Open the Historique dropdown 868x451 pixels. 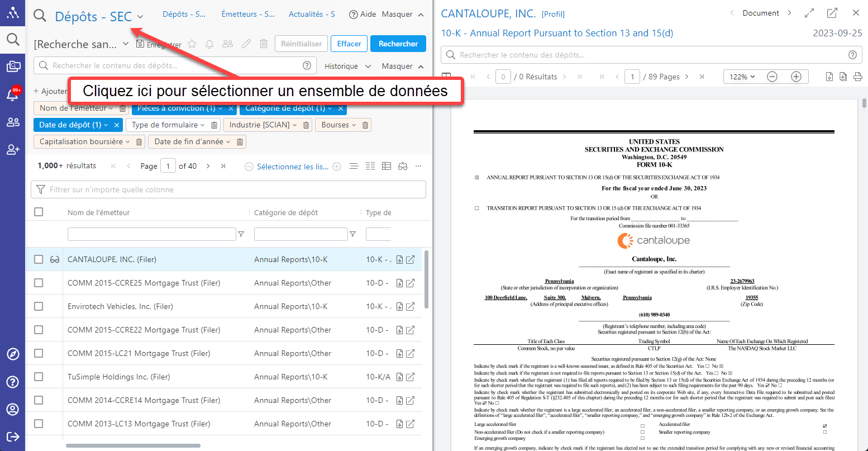(347, 66)
